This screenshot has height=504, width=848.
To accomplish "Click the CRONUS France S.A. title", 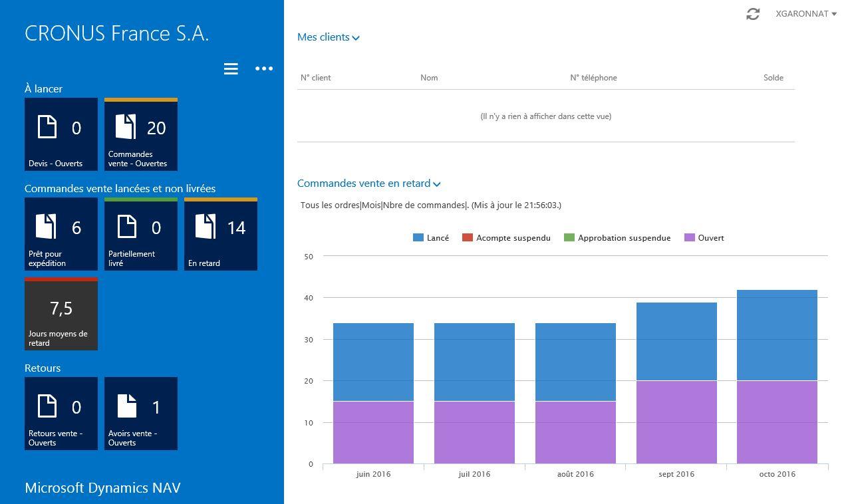I will click(x=117, y=34).
